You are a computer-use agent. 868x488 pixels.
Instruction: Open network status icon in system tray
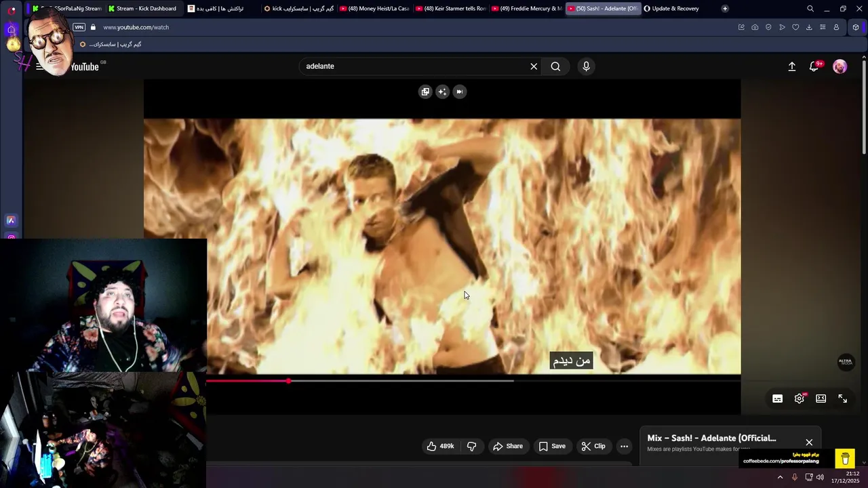tap(808, 477)
